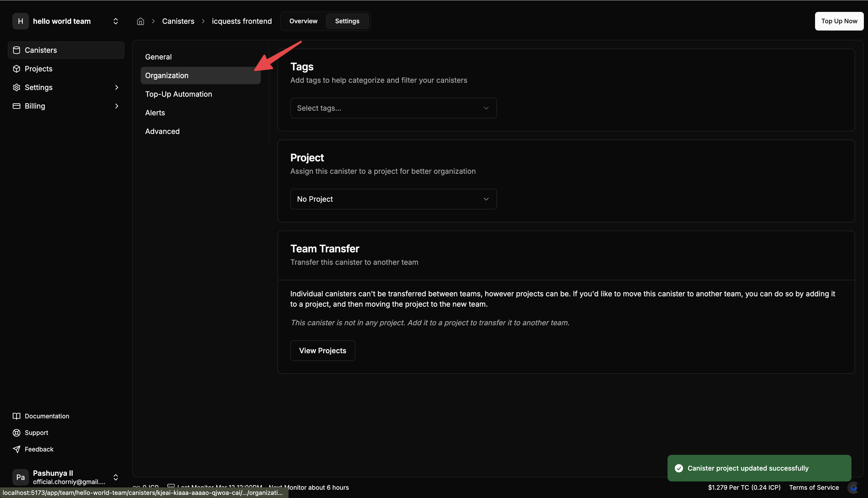Select the Top-Up Automation settings section

coord(179,94)
